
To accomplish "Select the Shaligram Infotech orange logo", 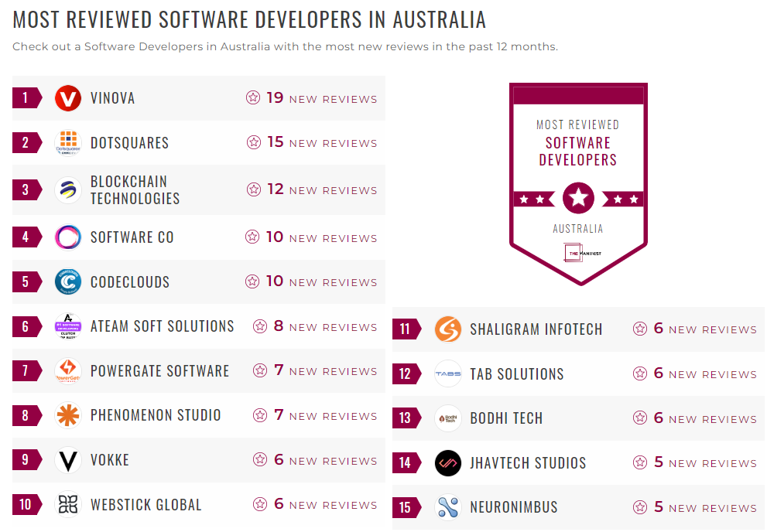I will (447, 329).
